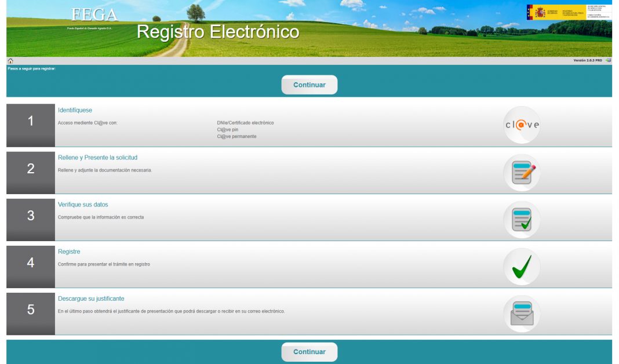Click the text Acceso mediente Cl@ve con:
Screen dimensions: 619x364
(x=88, y=123)
